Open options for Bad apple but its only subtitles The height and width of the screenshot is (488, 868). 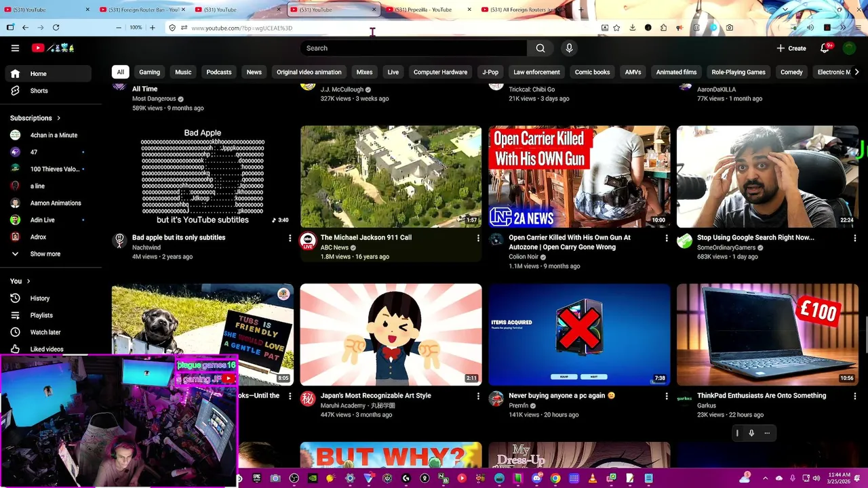(x=290, y=238)
